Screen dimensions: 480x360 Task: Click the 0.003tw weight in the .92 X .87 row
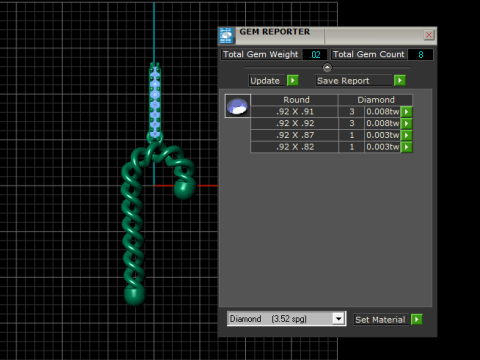[x=383, y=135]
